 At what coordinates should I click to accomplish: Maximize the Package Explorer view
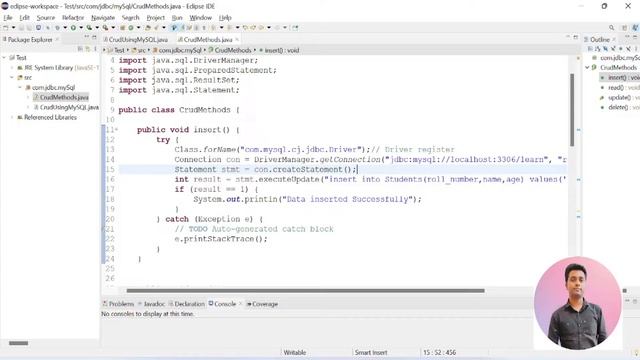point(94,37)
